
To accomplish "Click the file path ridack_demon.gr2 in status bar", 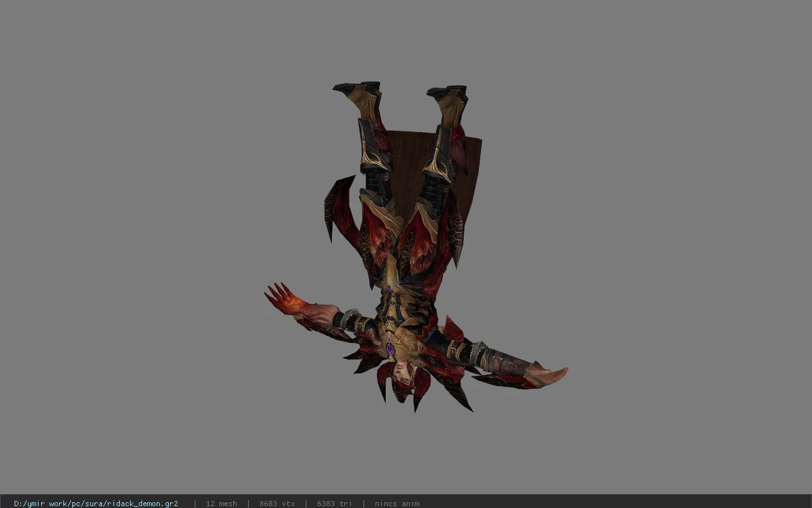I will tap(96, 504).
